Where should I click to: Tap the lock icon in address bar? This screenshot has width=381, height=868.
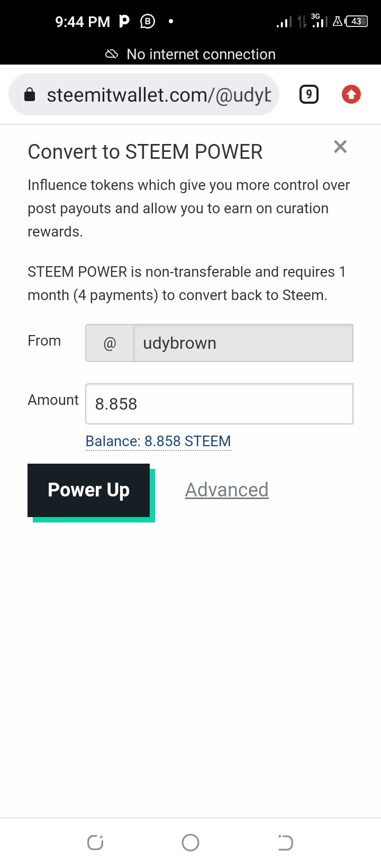point(30,95)
